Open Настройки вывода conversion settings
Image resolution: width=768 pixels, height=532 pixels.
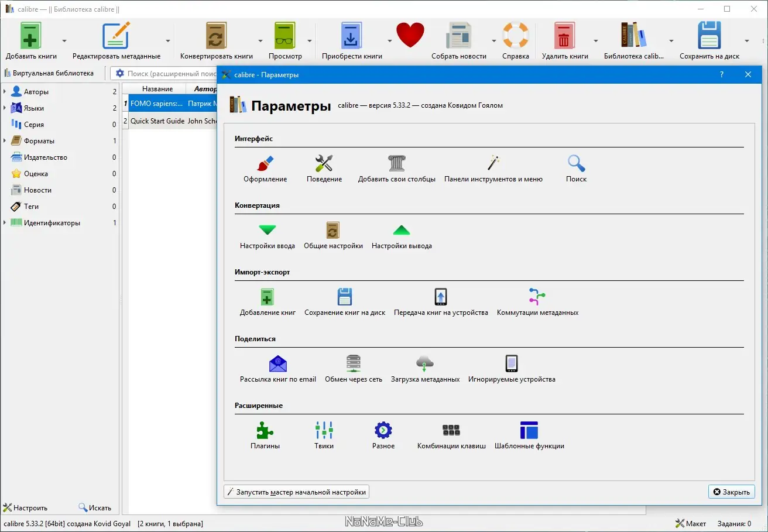click(x=402, y=235)
